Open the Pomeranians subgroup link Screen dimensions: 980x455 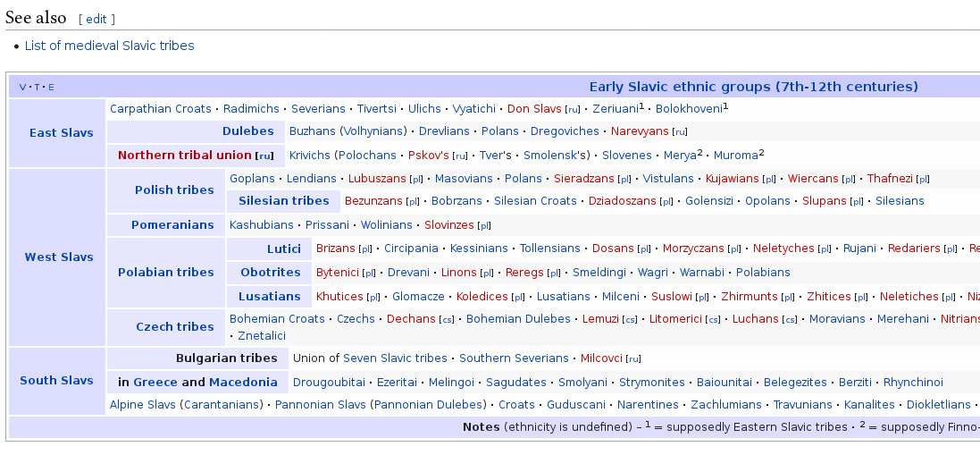[x=172, y=225]
